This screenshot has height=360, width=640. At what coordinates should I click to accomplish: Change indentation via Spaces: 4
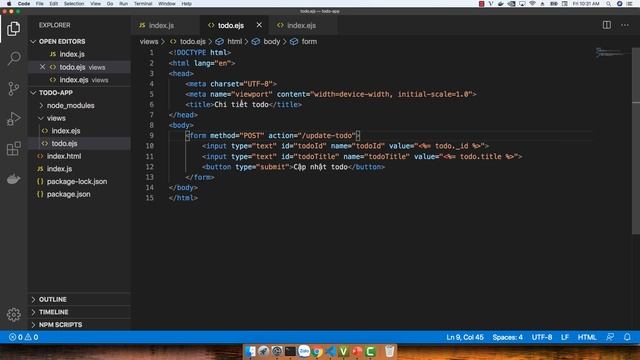coord(507,337)
